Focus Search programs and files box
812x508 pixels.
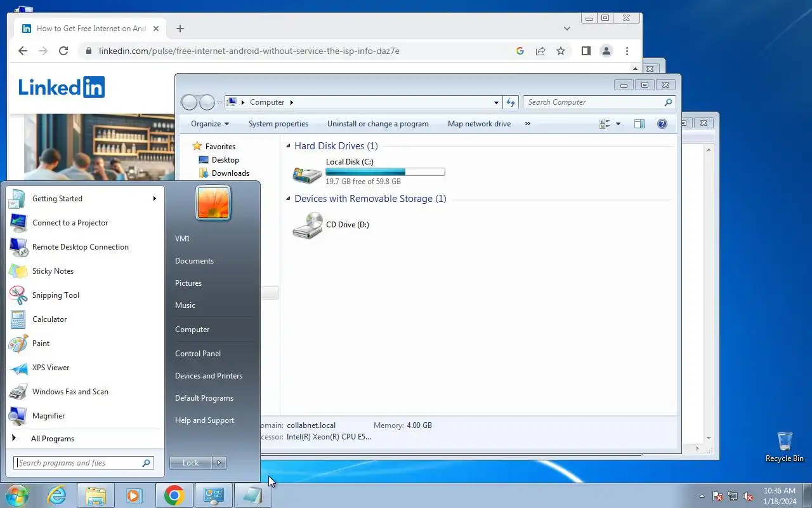(84, 463)
